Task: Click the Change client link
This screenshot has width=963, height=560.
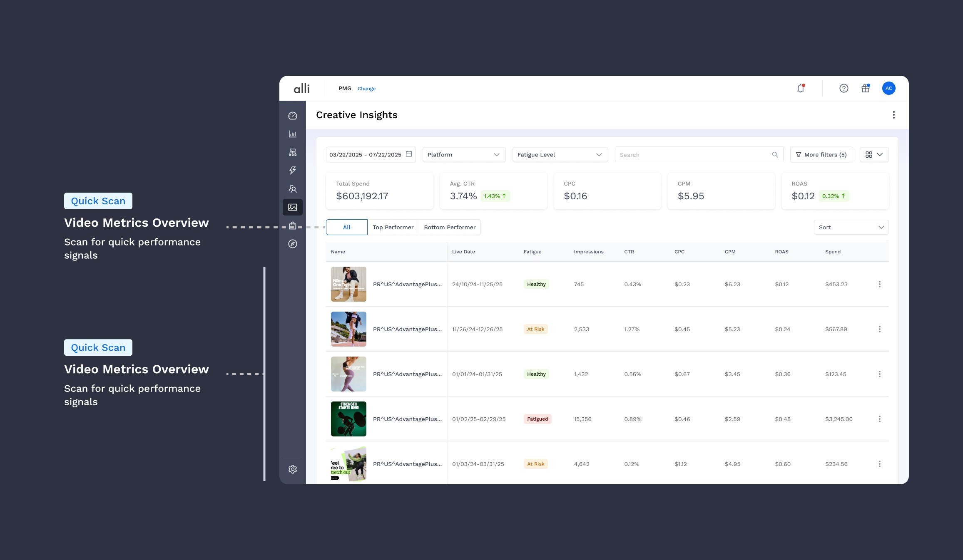Action: 366,89
